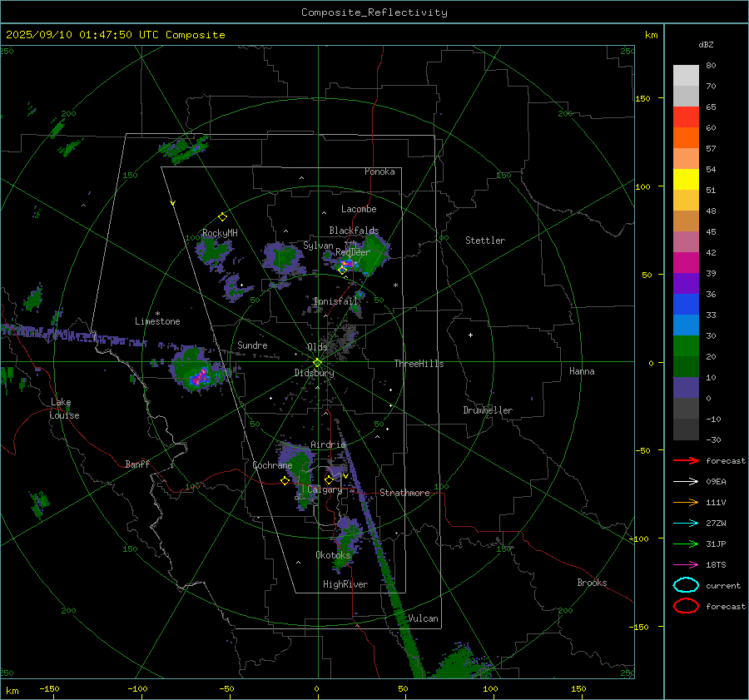Click the Sundre city label
The height and width of the screenshot is (700, 749).
[252, 345]
